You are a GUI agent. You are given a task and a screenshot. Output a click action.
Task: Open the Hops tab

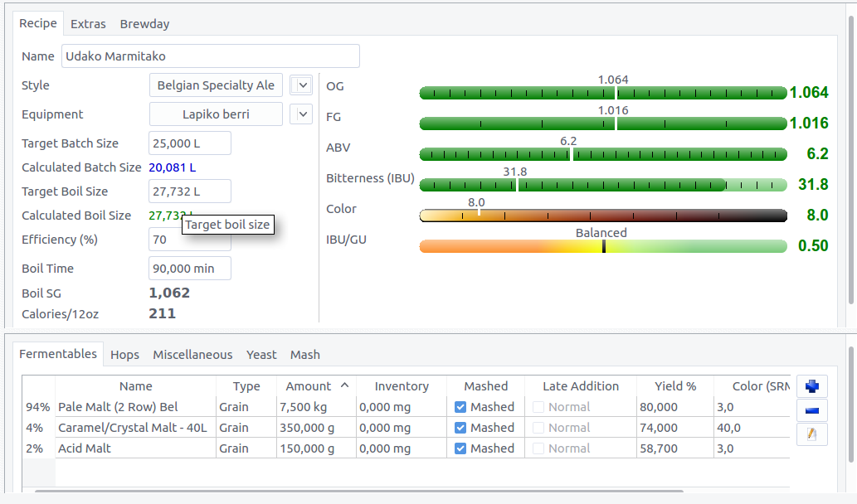(x=124, y=355)
